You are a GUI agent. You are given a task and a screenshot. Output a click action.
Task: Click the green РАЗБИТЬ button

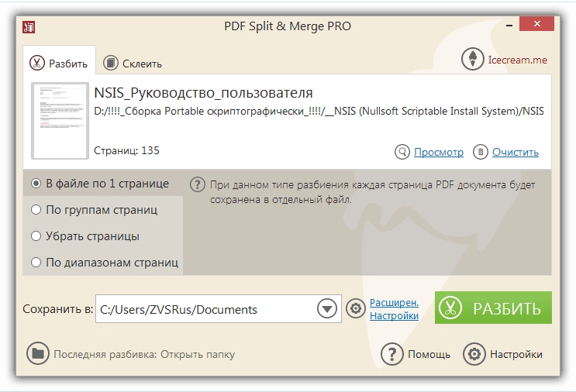[493, 308]
